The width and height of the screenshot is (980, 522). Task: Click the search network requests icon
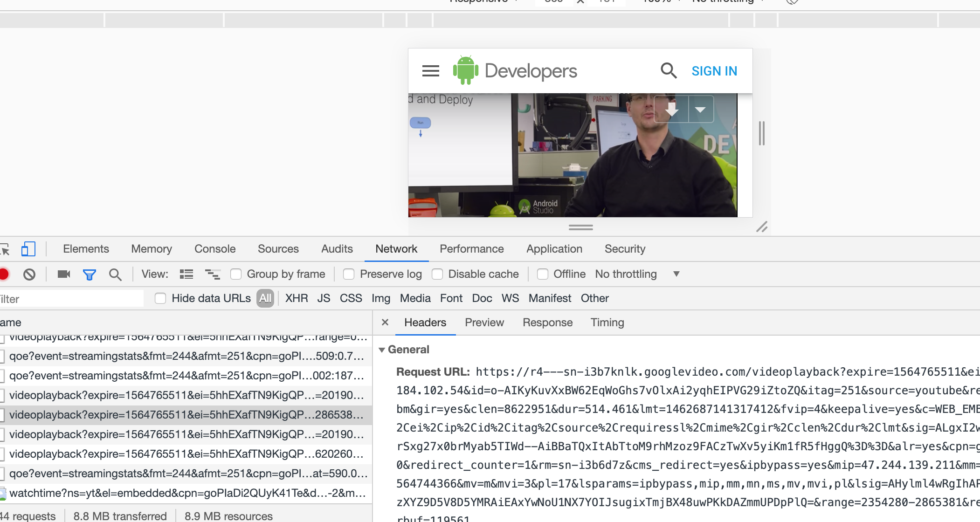(115, 274)
